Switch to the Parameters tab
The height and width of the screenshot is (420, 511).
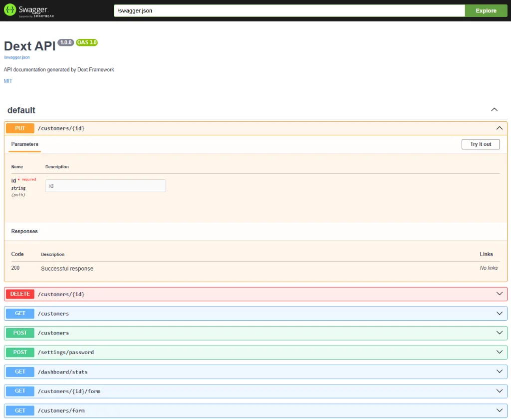24,144
